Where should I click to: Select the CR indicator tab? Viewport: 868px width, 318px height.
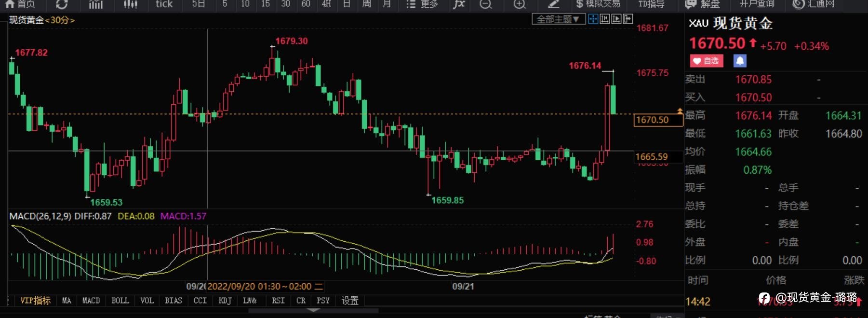[x=301, y=301]
